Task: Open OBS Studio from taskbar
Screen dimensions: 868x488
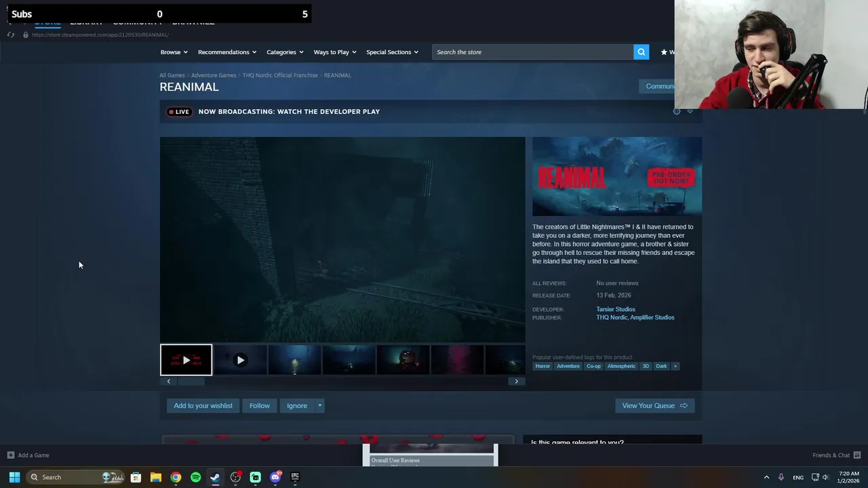Action: point(235,477)
